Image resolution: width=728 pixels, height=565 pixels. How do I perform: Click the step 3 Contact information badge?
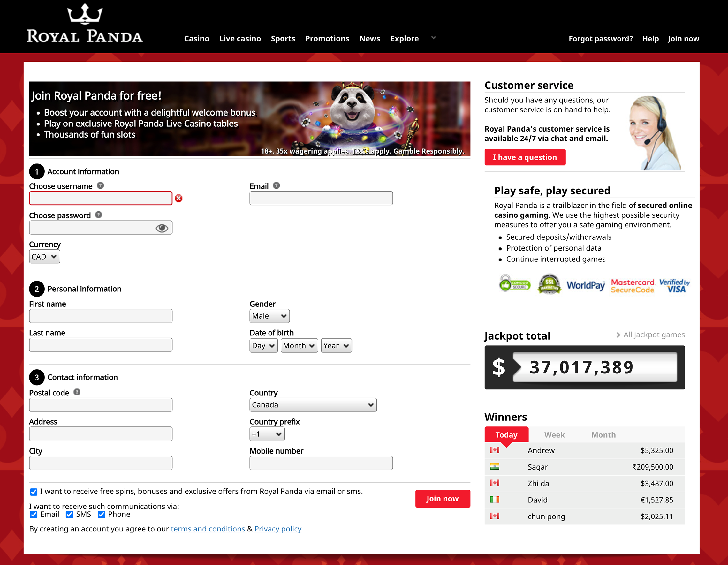click(37, 377)
